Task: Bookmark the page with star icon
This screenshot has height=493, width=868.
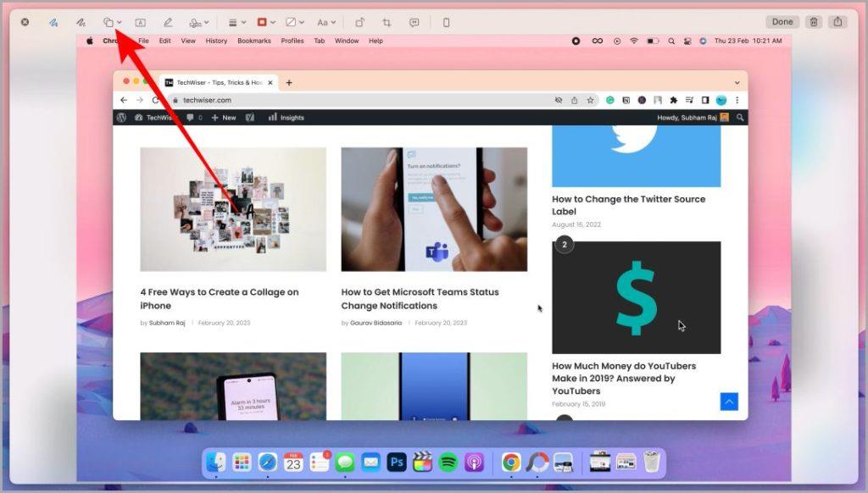Action: pos(590,100)
